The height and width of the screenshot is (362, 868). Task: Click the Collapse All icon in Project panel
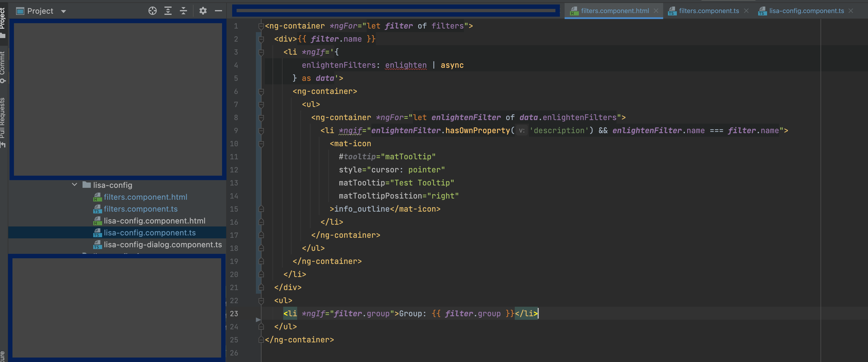[x=183, y=11]
